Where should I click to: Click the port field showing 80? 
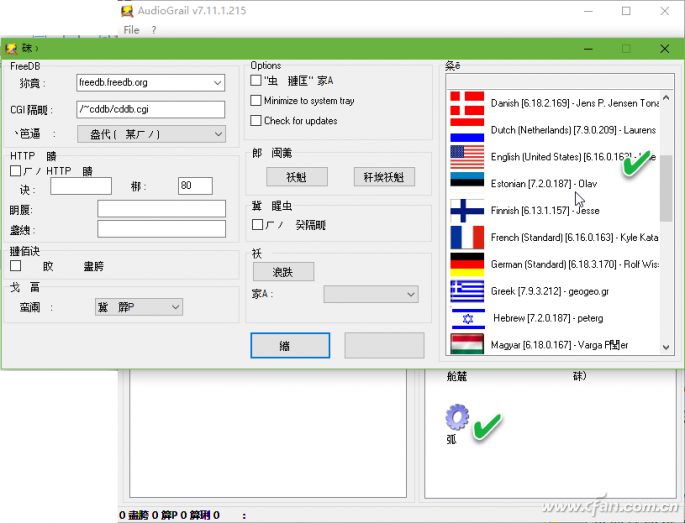point(195,186)
